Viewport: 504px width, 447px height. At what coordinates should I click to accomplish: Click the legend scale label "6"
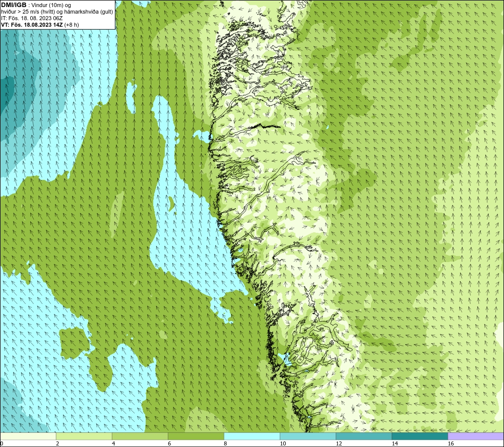[169, 444]
